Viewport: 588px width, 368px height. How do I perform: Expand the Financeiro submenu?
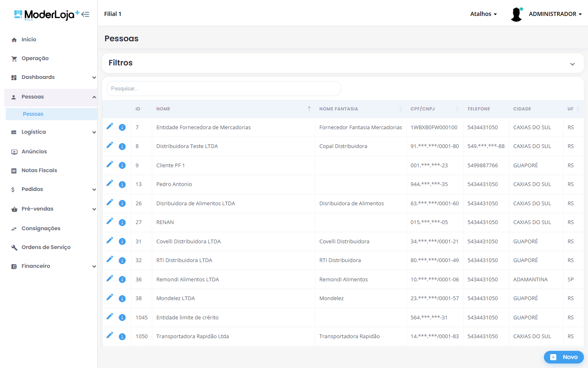coord(51,266)
